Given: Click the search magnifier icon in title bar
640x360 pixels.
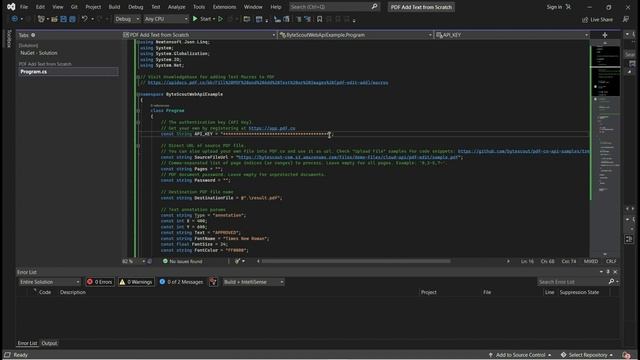Looking at the screenshot, I should pos(374,7).
